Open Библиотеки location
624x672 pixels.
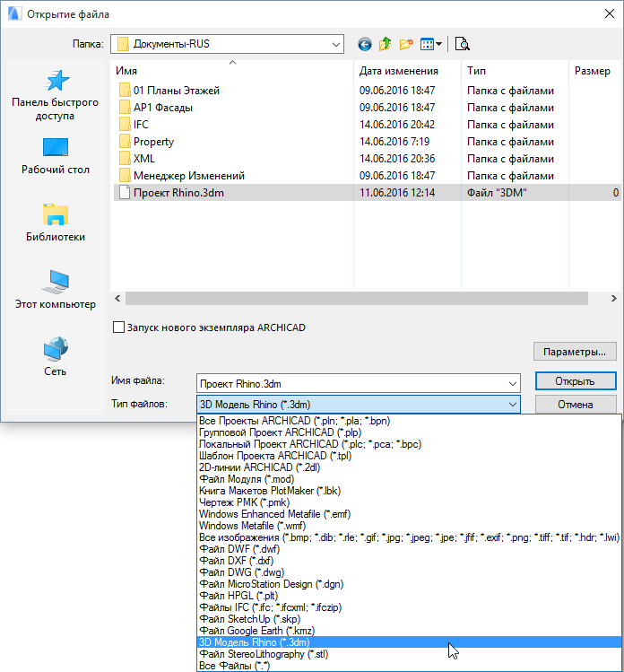click(56, 223)
